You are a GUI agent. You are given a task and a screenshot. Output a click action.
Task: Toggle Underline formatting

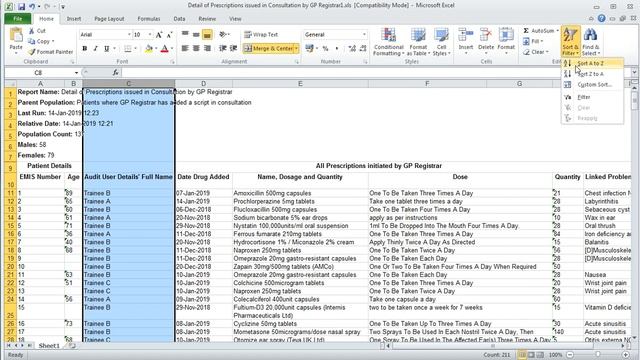(x=107, y=49)
